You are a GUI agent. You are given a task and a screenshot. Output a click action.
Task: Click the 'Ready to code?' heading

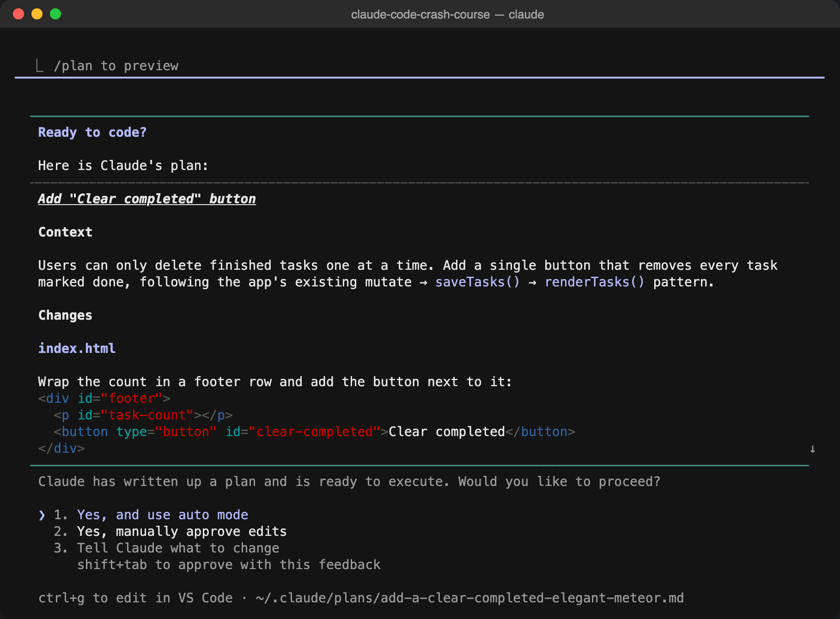(x=92, y=132)
